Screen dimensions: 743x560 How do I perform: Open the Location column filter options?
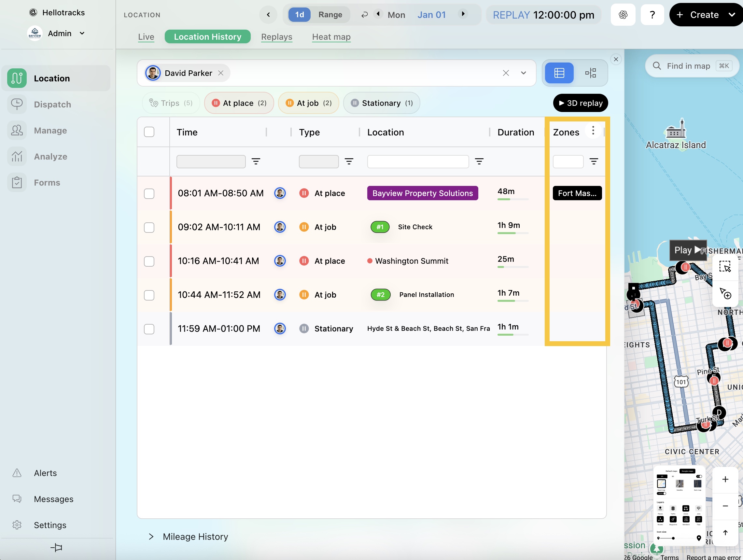point(479,161)
